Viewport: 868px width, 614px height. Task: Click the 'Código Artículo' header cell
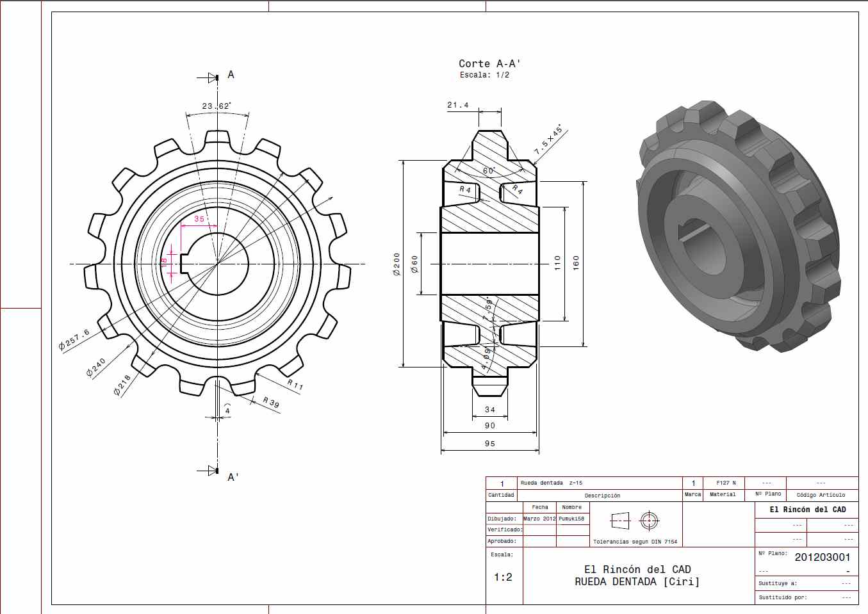pos(821,495)
